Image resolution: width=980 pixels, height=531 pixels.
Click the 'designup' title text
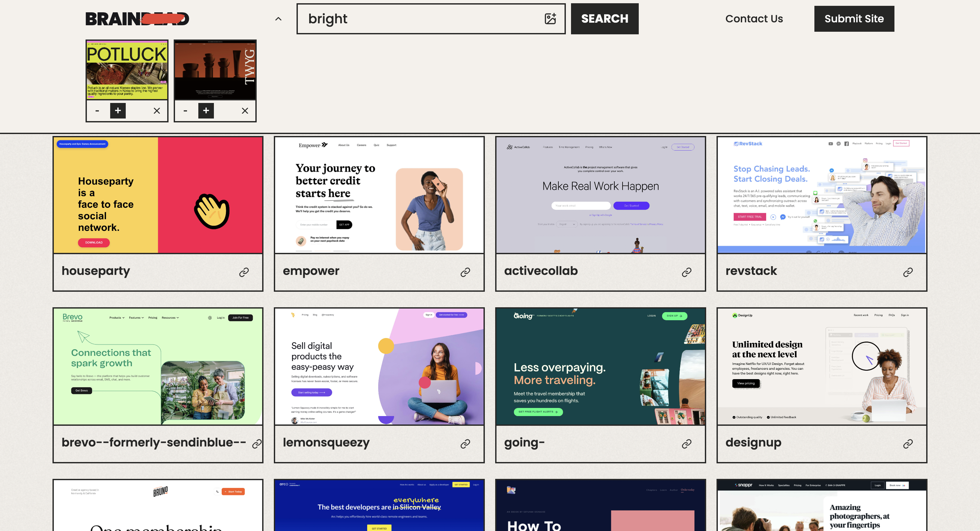[x=753, y=442]
